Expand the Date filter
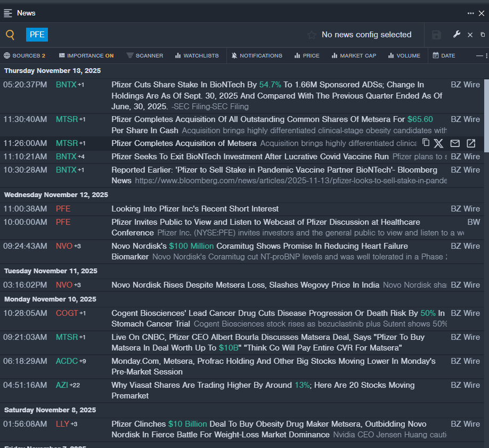 click(x=444, y=55)
